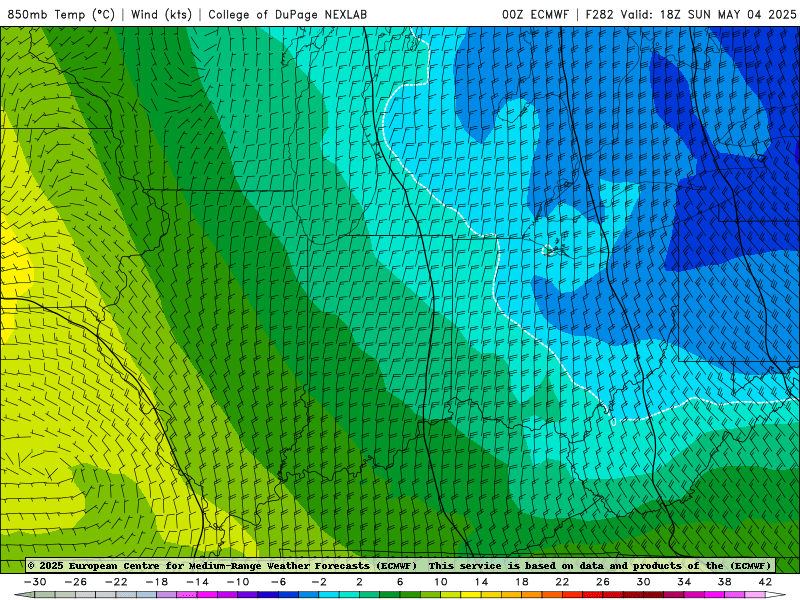Click the 30 legend value
Screen dimensions: 800x600
pos(643,582)
